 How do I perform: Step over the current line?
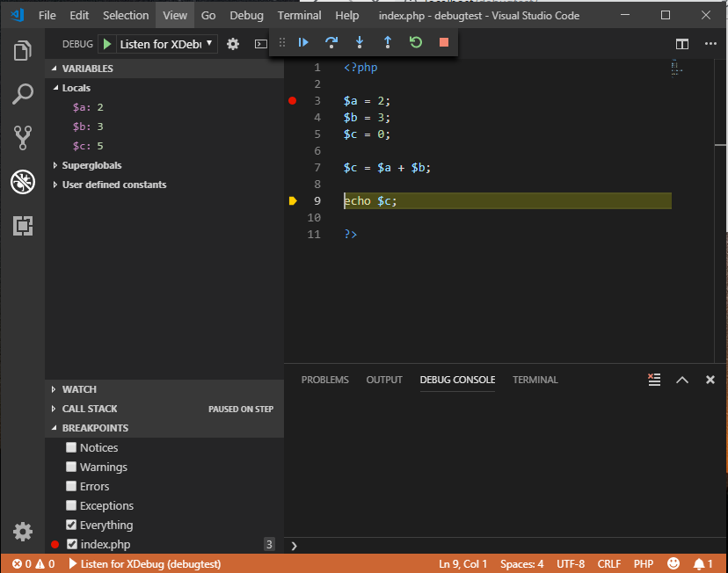(331, 43)
